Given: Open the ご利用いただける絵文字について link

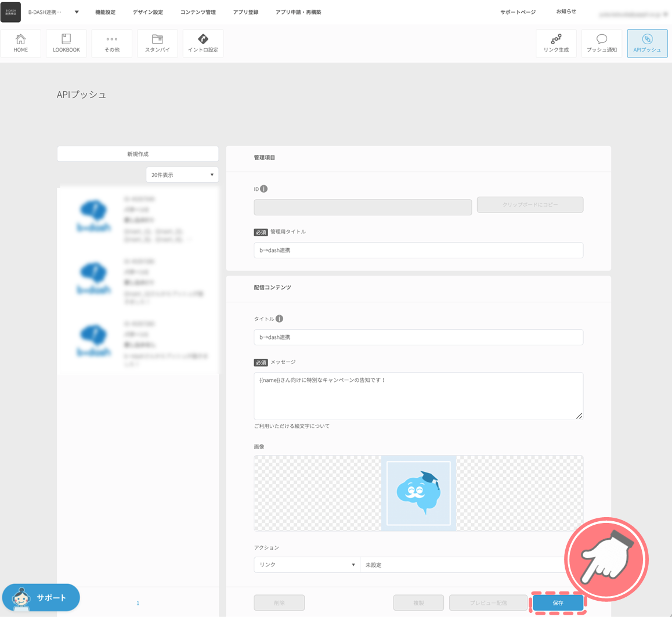Looking at the screenshot, I should 291,426.
